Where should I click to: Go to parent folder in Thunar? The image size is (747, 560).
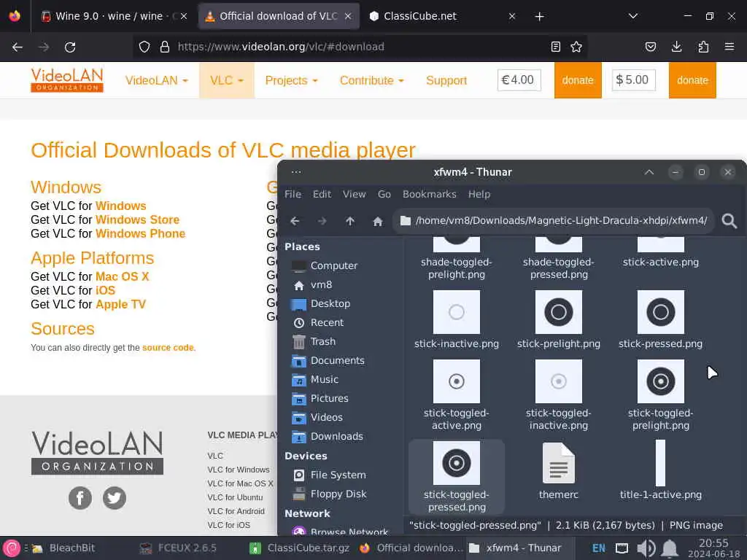350,221
